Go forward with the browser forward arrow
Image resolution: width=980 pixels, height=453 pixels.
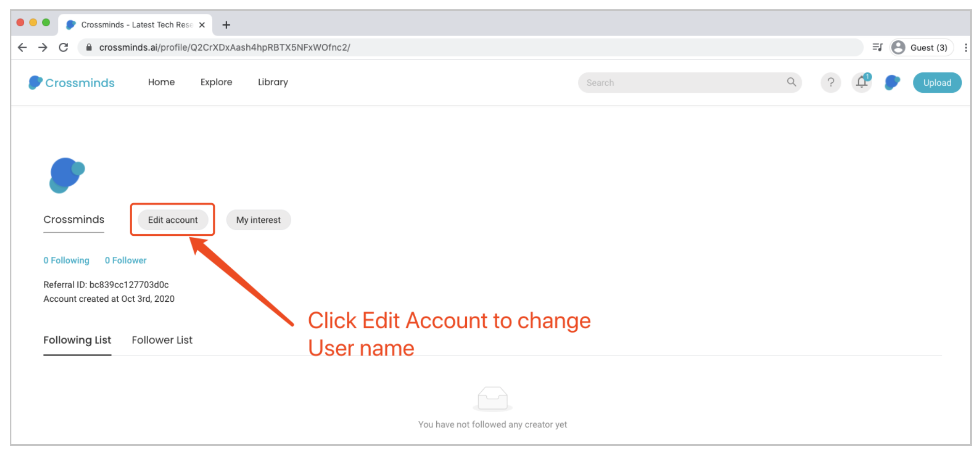click(43, 47)
